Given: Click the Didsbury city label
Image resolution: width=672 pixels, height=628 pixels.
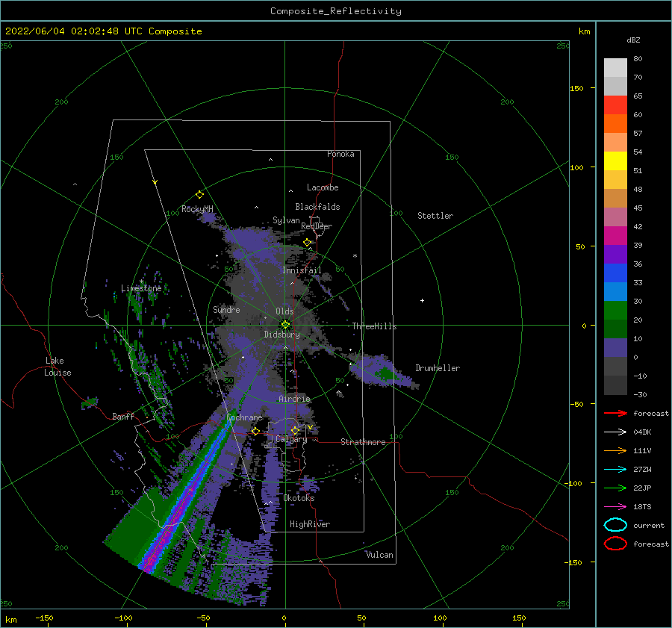Looking at the screenshot, I should 281,335.
